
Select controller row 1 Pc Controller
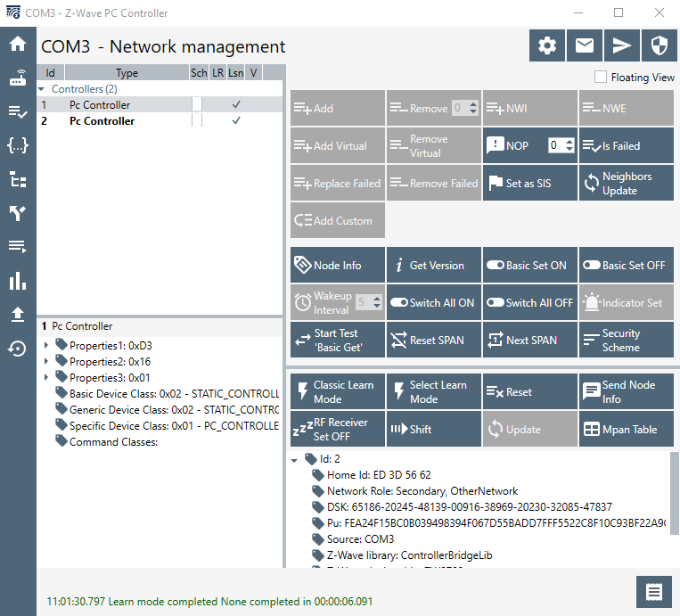(x=160, y=104)
